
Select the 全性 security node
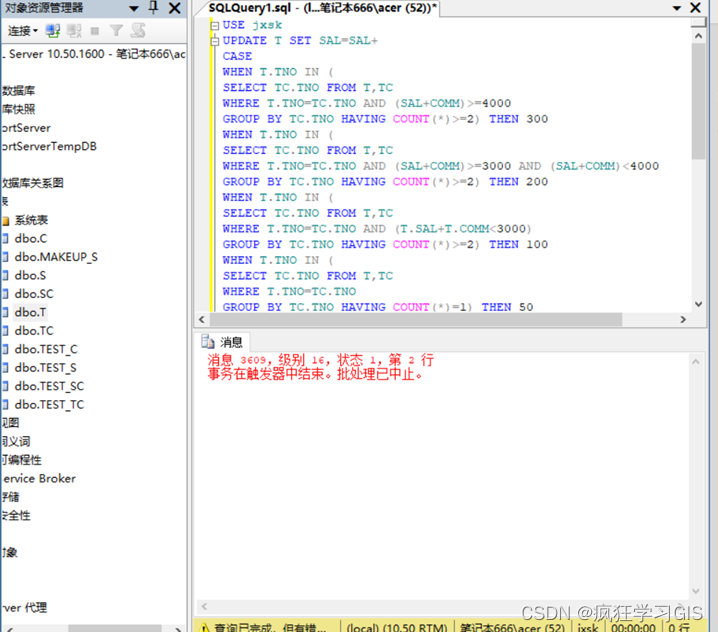tap(16, 516)
